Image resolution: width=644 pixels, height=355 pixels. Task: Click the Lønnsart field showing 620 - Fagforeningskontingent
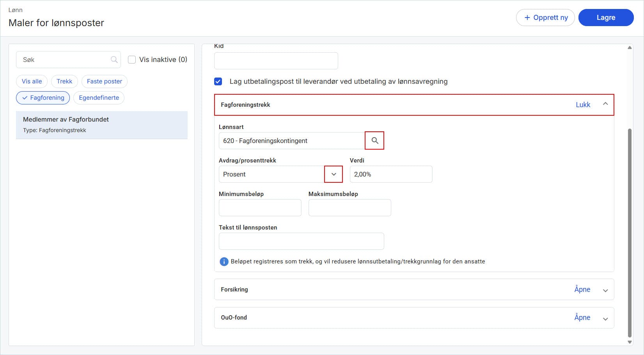coord(292,141)
